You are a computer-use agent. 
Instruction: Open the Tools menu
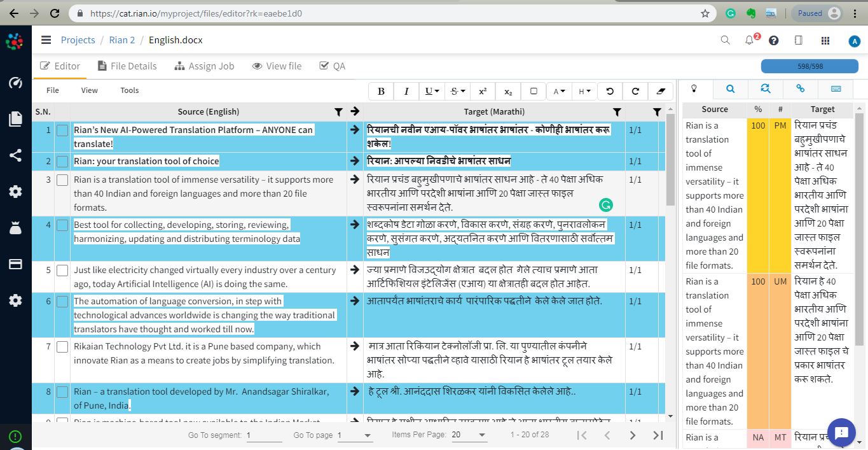coord(130,90)
